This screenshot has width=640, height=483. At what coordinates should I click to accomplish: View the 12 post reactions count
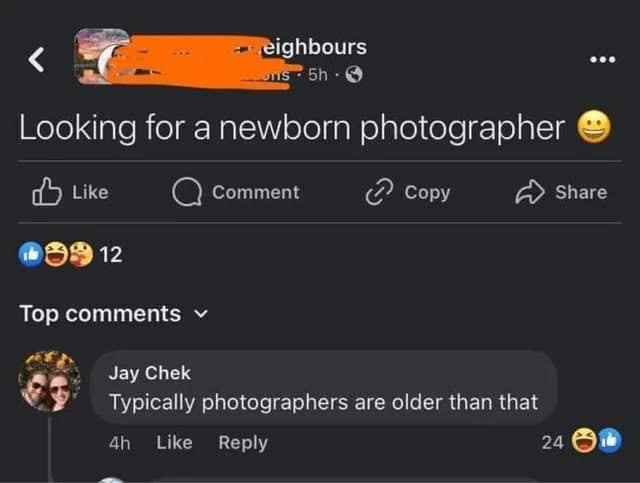[x=111, y=254]
